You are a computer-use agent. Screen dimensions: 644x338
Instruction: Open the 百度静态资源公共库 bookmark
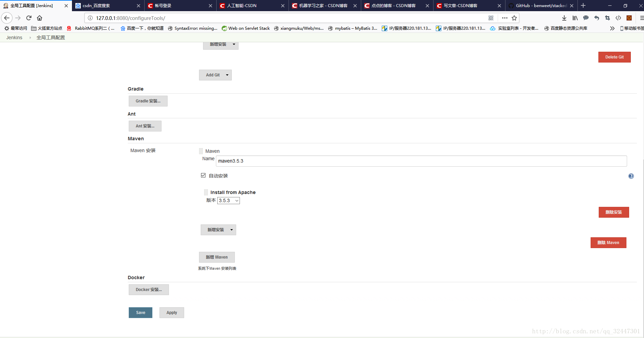[x=566, y=28]
